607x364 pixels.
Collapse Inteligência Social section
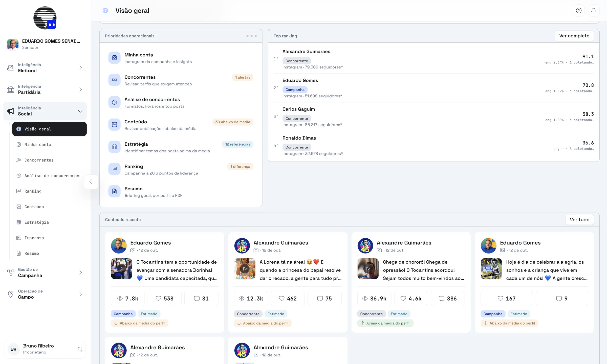45,111
